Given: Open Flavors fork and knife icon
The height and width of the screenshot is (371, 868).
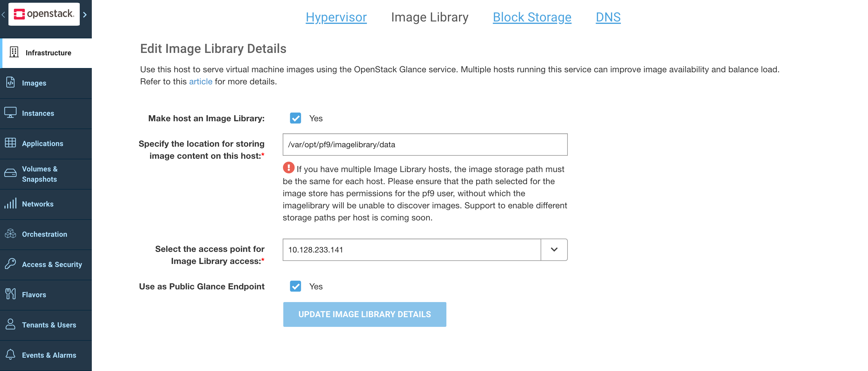Looking at the screenshot, I should pyautogui.click(x=11, y=294).
